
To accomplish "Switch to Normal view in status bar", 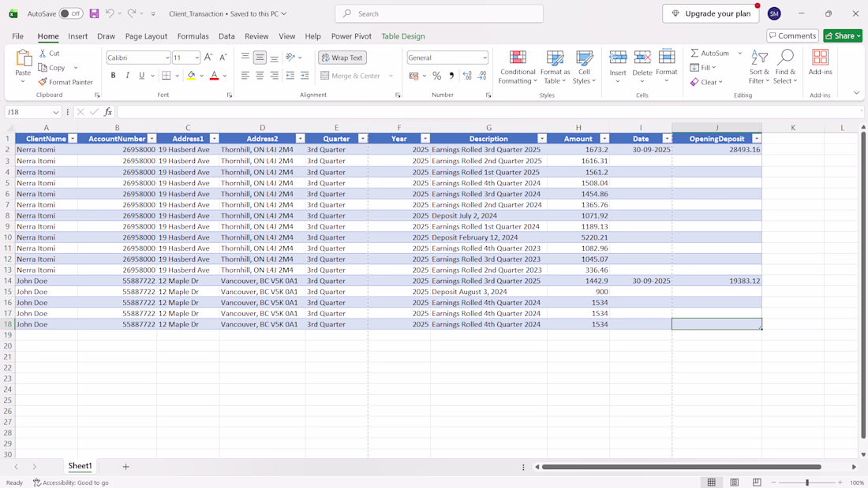I will 711,482.
